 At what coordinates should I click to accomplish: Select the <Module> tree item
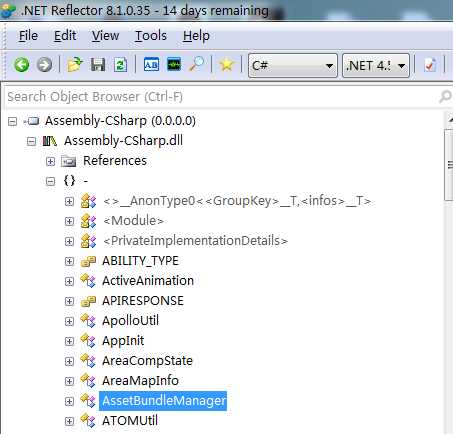pyautogui.click(x=133, y=221)
